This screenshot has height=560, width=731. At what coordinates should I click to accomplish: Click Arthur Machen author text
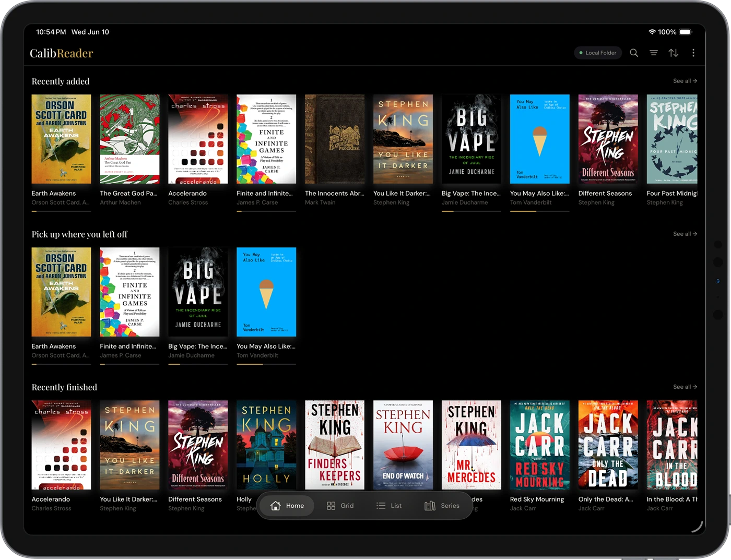click(x=120, y=202)
